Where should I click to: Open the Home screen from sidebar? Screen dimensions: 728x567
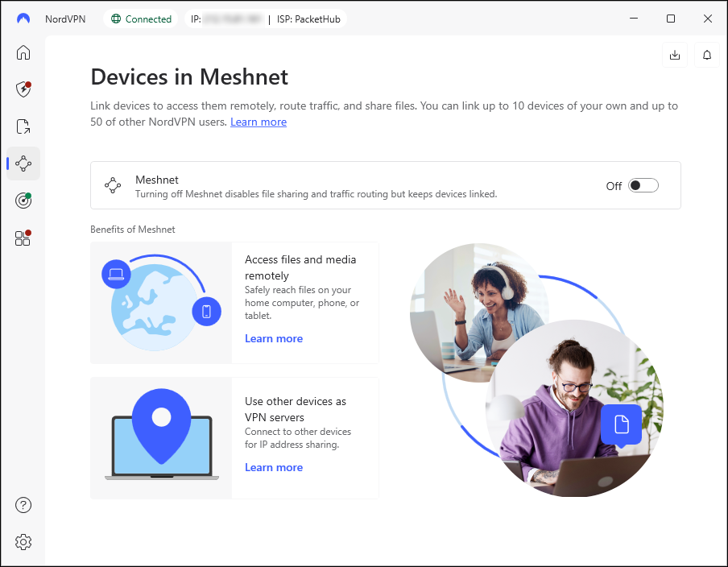23,53
